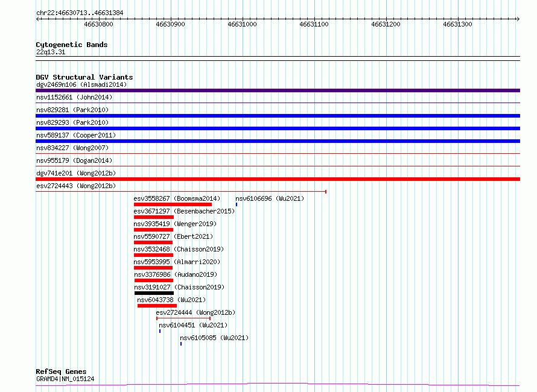Screen dimensions: 537x392
Task: Click the dgv741e201 (Wong2012b) label
Action: 76,173
